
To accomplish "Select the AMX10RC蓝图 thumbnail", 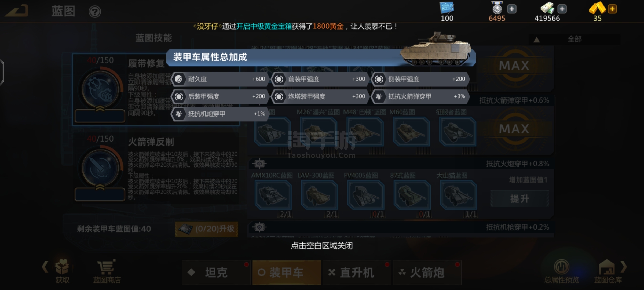I will 273,195.
